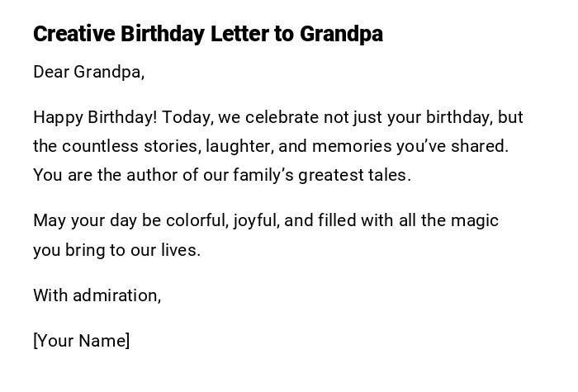578x392 pixels.
Task: Click the 'Dear Grandpa,' salutation line
Action: (x=88, y=73)
